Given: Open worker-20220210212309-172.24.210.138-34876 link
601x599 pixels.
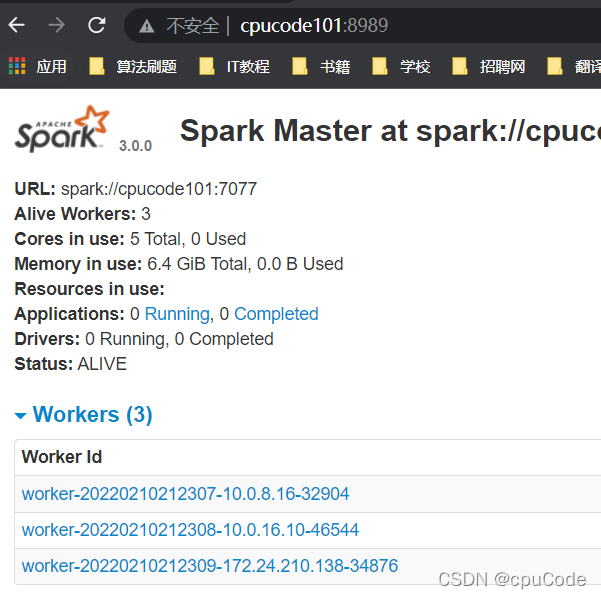Looking at the screenshot, I should click(210, 566).
